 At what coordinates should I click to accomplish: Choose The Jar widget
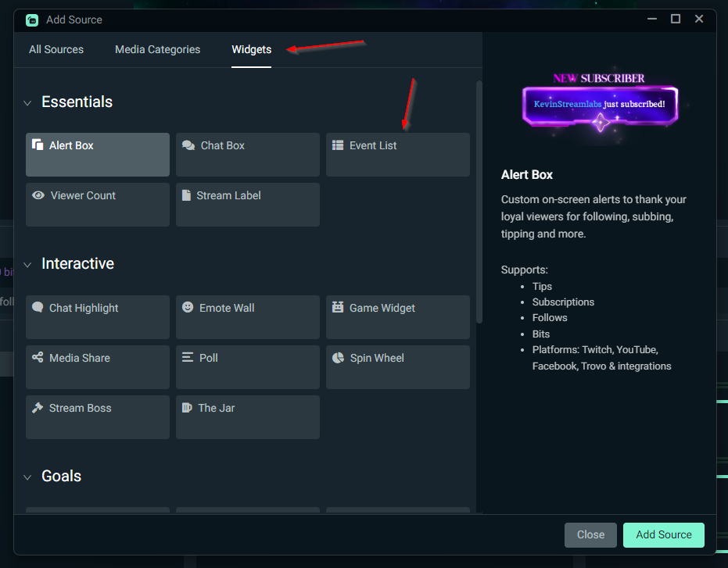pyautogui.click(x=247, y=416)
